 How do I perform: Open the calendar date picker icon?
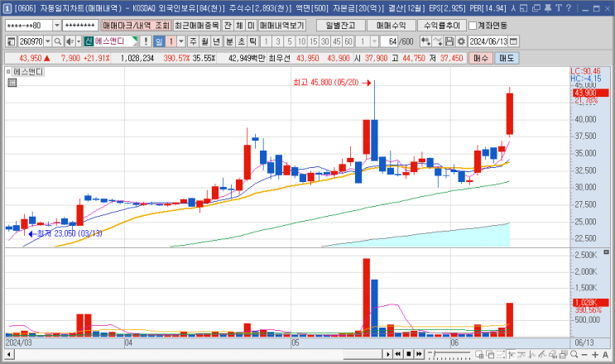[x=513, y=41]
